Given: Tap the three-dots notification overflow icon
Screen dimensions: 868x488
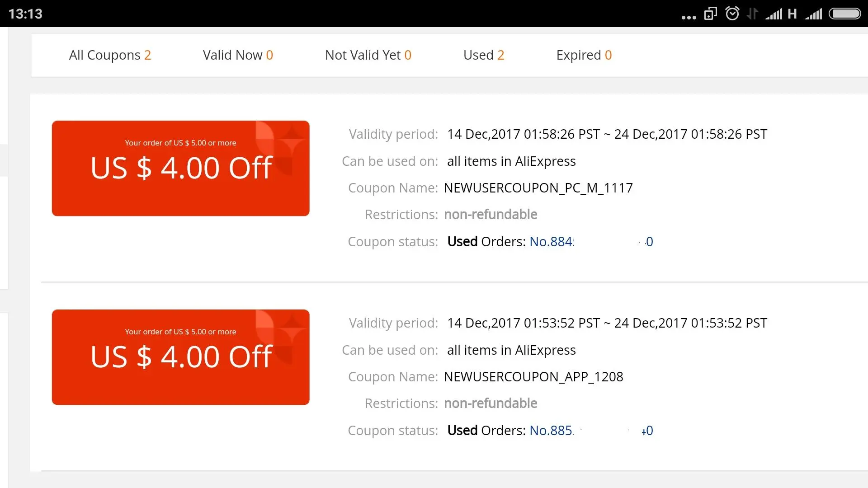Looking at the screenshot, I should pos(689,17).
